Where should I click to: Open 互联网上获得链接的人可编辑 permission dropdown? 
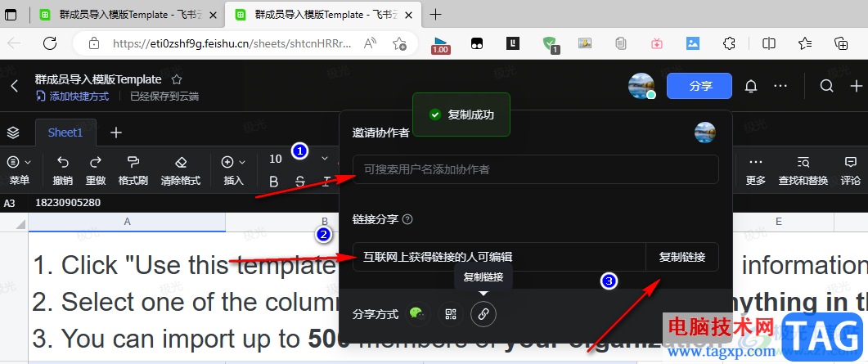(x=499, y=257)
